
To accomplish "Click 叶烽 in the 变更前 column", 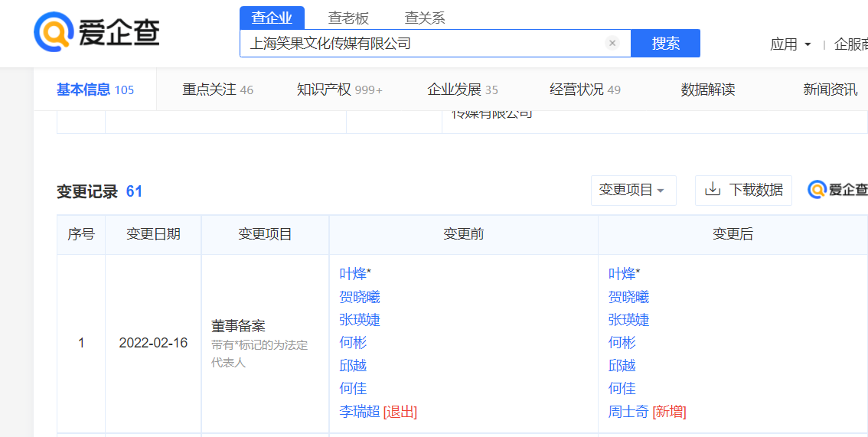I will click(353, 274).
